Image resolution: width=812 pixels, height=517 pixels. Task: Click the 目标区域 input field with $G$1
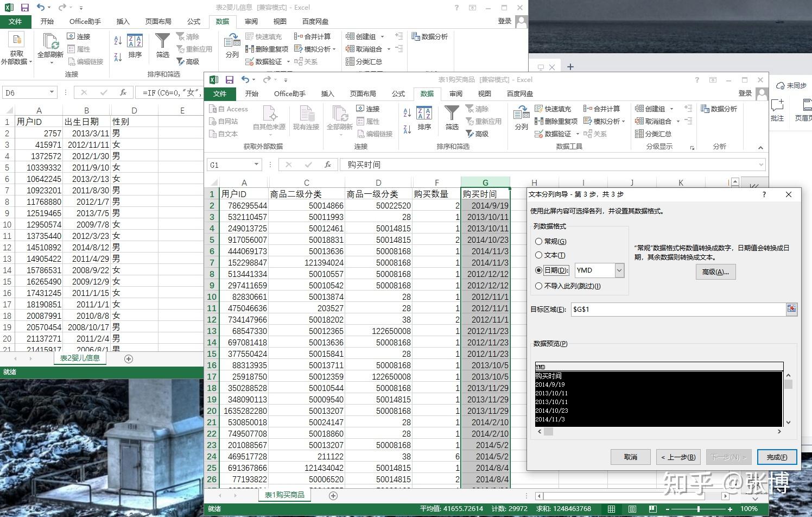pyautogui.click(x=678, y=309)
